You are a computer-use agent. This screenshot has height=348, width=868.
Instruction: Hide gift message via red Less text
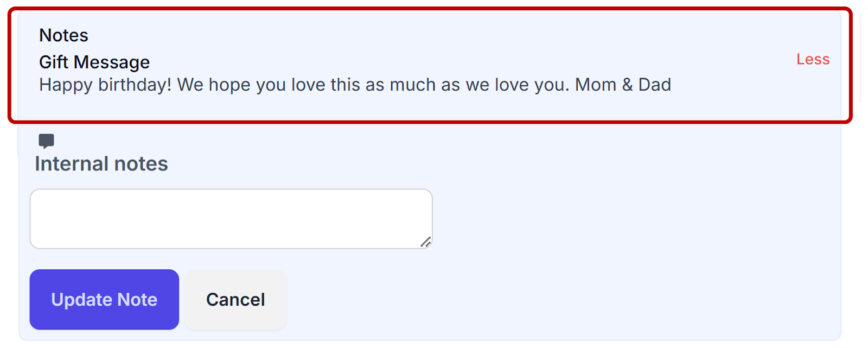pos(813,59)
